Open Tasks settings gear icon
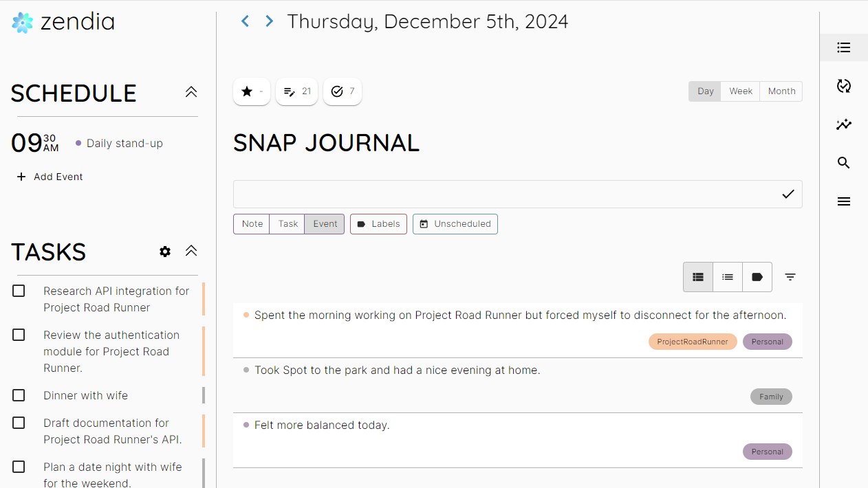The width and height of the screenshot is (868, 488). point(165,252)
